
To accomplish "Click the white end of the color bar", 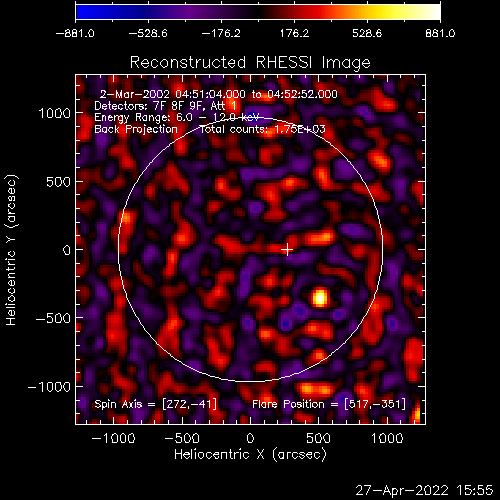I will tap(432, 12).
